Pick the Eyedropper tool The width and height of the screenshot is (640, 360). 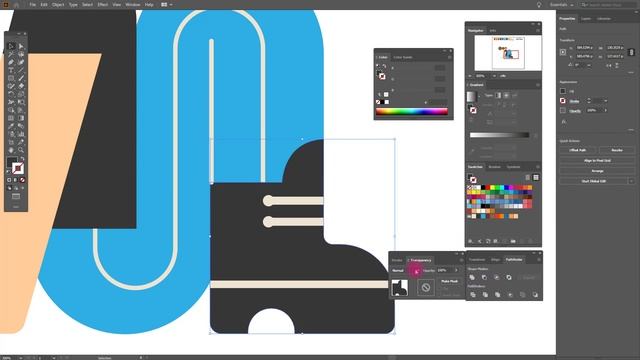click(x=11, y=126)
